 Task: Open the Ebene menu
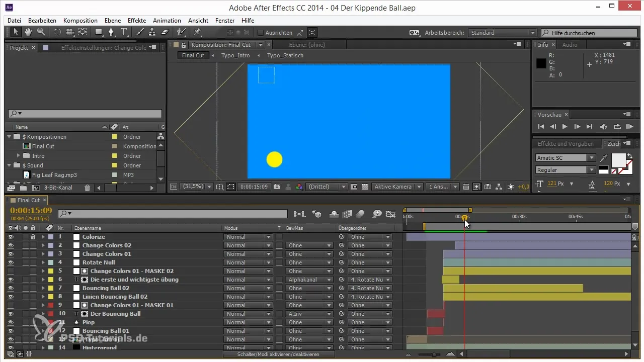(x=113, y=21)
